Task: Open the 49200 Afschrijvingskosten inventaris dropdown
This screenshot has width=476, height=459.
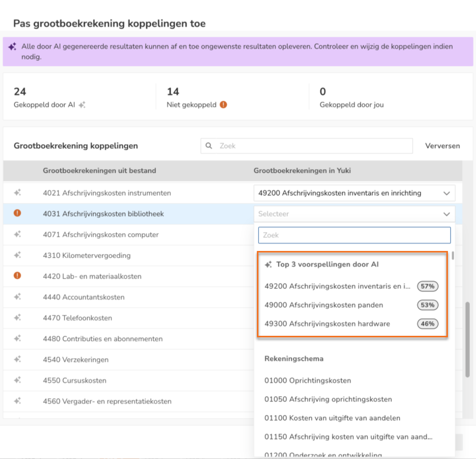Action: (x=354, y=193)
